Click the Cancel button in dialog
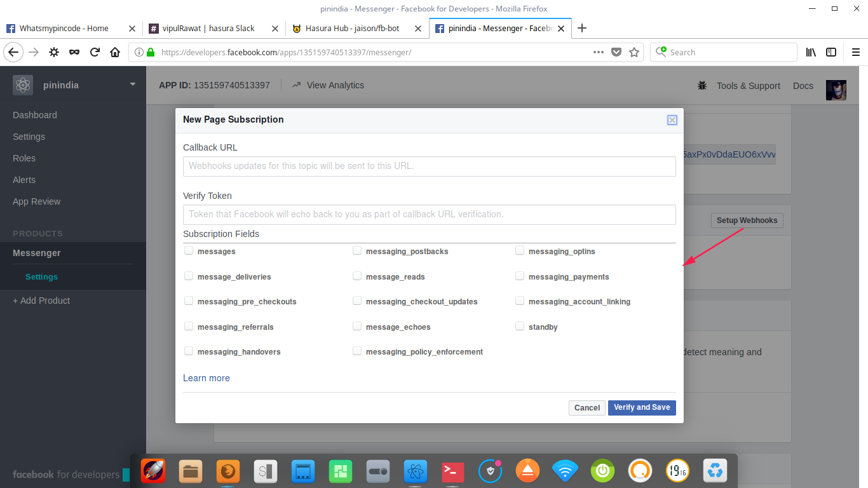 click(587, 408)
